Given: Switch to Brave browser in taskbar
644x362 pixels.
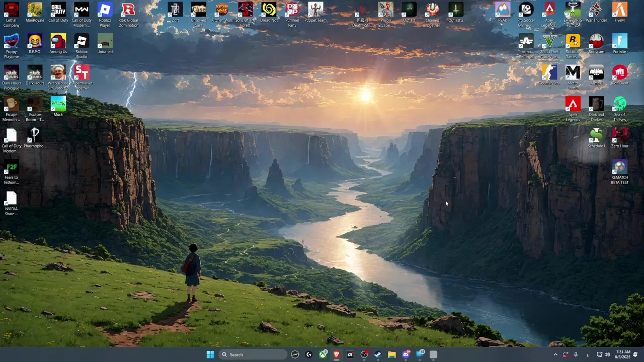Looking at the screenshot, I should (x=337, y=354).
